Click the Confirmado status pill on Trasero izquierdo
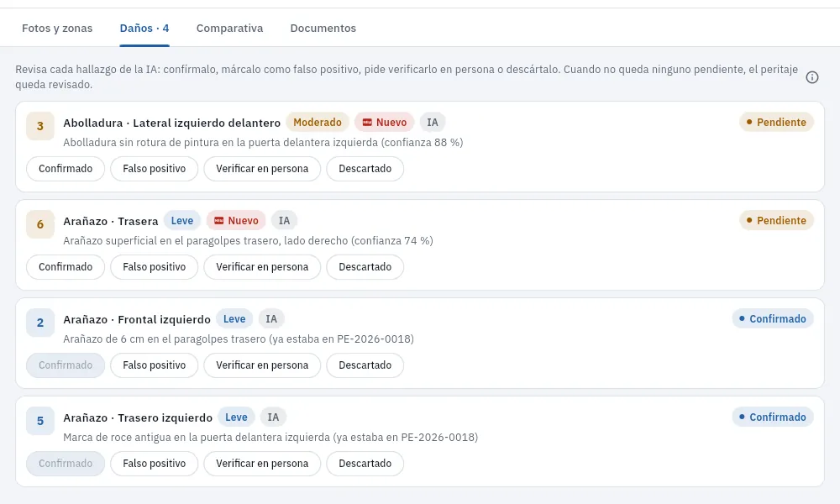This screenshot has height=504, width=840. 773,417
